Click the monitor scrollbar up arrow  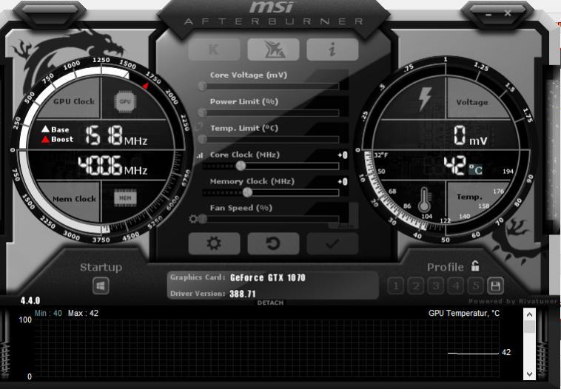click(529, 315)
